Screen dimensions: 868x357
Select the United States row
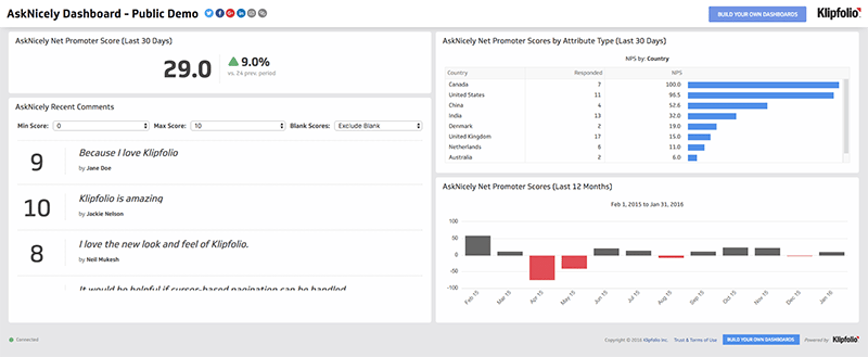coord(644,95)
